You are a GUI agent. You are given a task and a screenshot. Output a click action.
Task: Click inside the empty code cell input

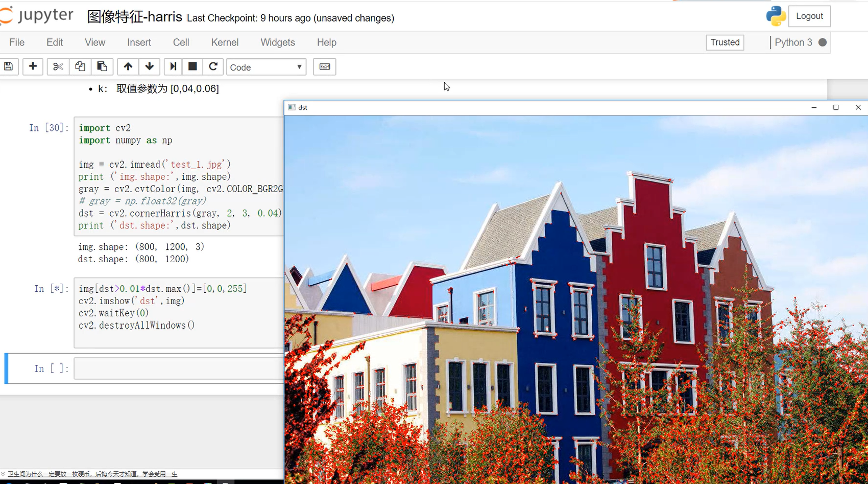[179, 368]
